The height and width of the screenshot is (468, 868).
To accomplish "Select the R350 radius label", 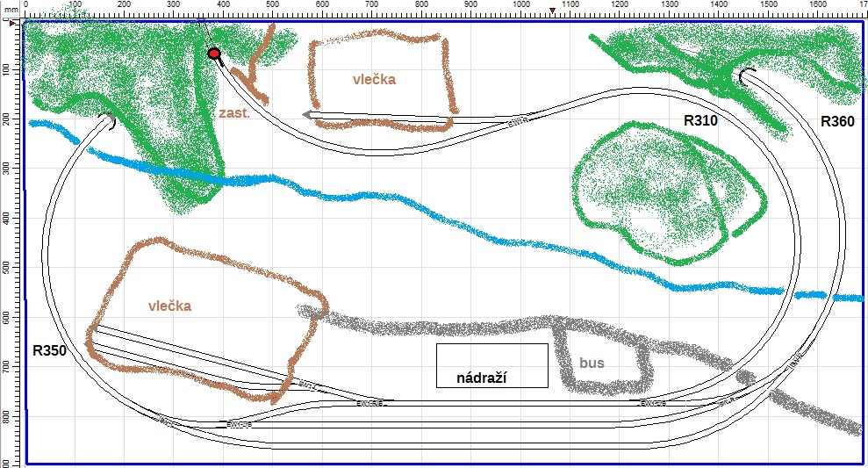I will (49, 349).
